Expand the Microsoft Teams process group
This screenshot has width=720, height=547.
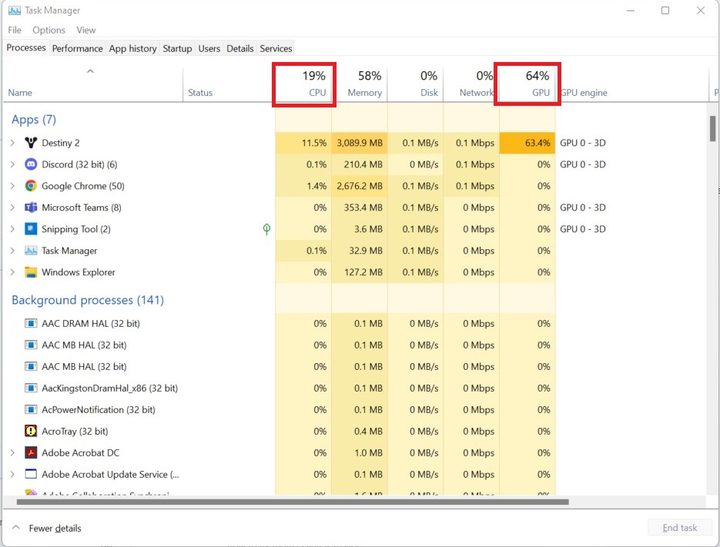[12, 208]
